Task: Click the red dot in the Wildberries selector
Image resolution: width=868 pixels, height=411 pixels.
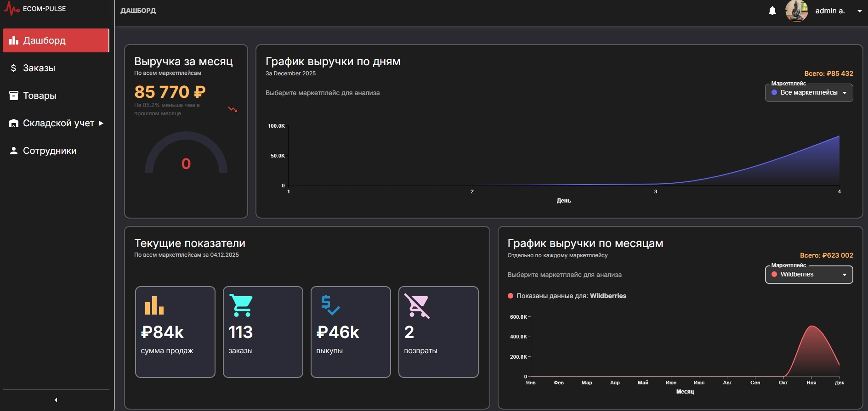Action: (774, 274)
